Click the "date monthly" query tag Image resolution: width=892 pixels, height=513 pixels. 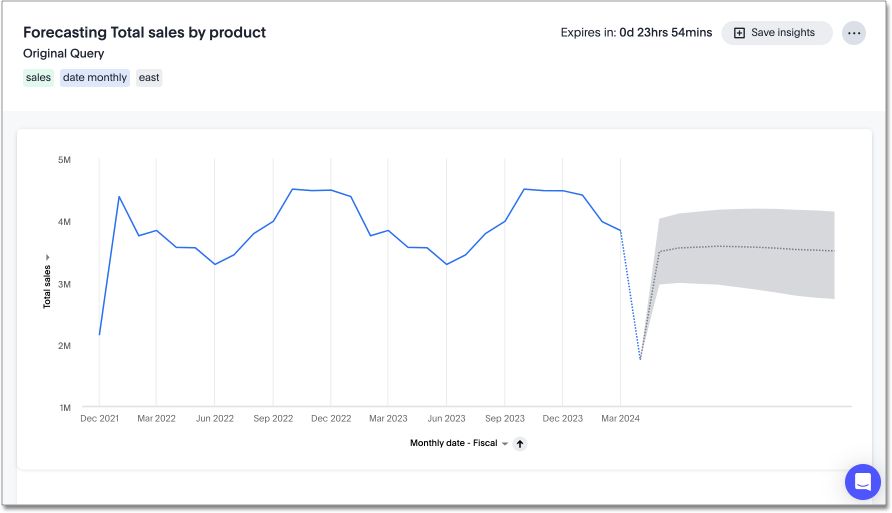click(95, 78)
